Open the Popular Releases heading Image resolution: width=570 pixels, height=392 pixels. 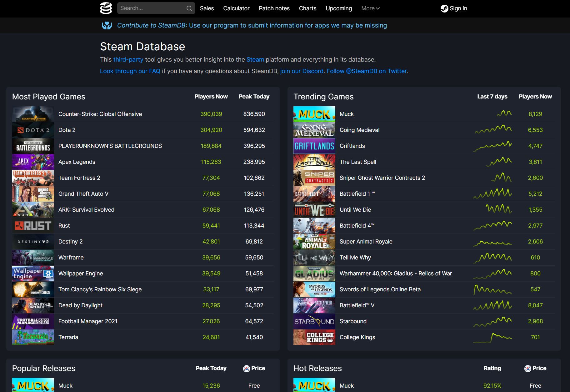(x=44, y=368)
